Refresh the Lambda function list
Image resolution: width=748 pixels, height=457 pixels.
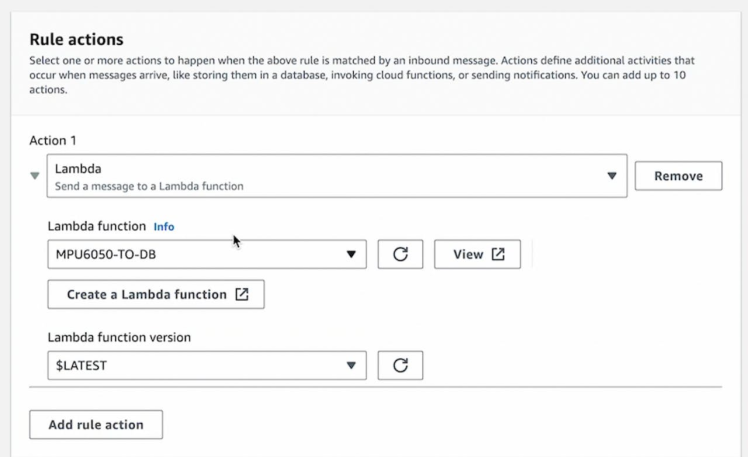point(400,254)
